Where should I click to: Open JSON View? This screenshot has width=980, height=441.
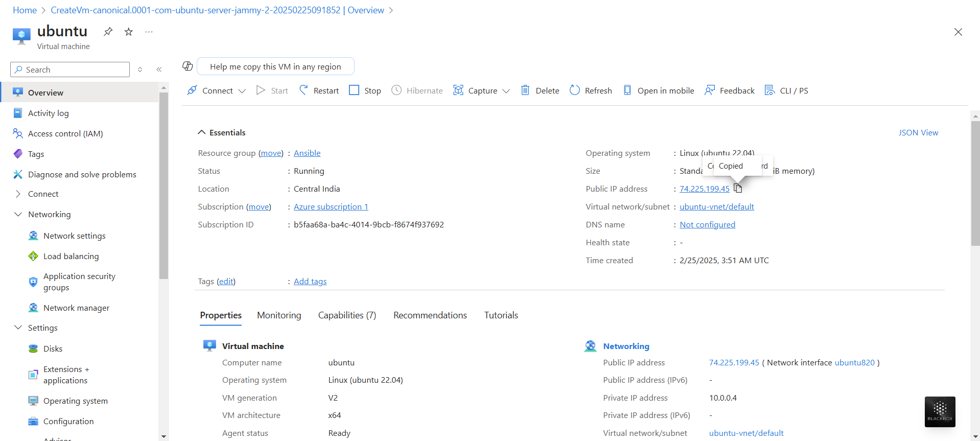(918, 132)
